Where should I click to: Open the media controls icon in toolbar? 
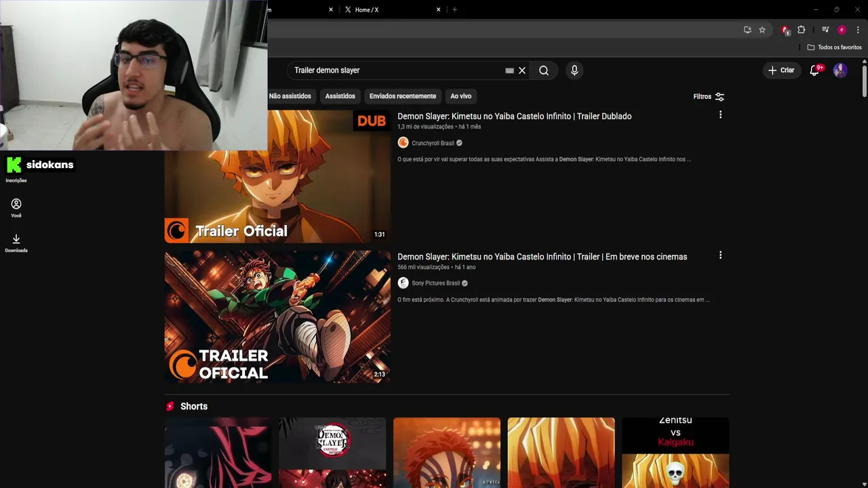[825, 30]
